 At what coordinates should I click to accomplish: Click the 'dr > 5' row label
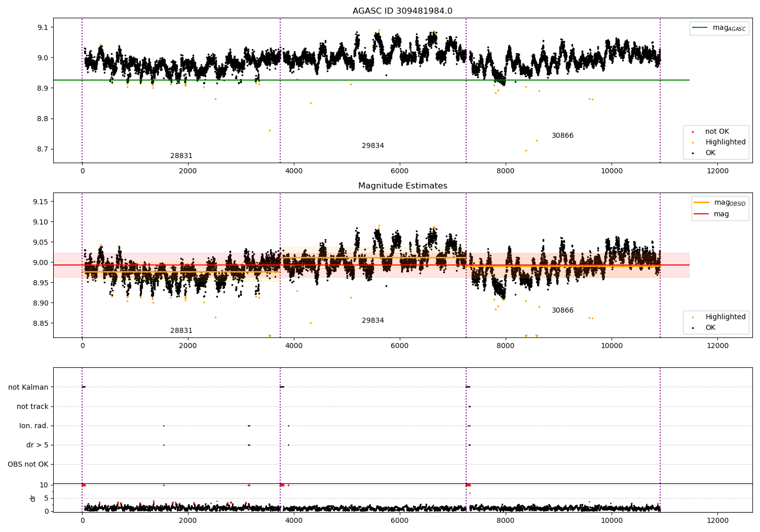click(x=37, y=445)
